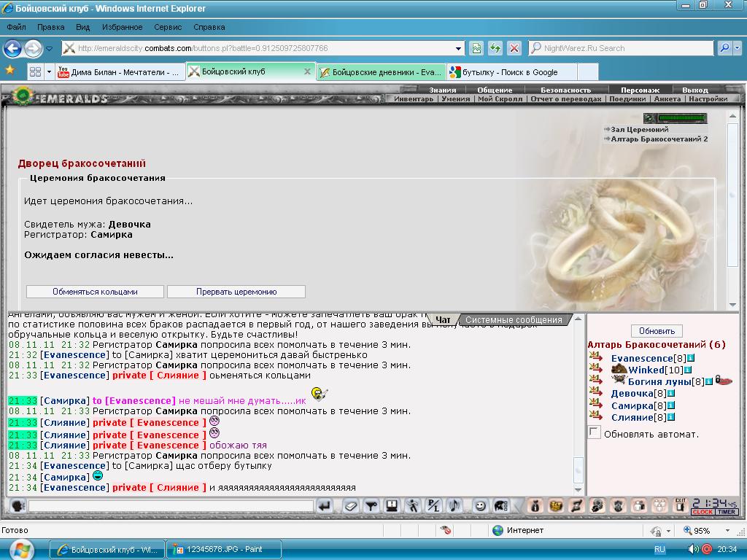Click the Обновить button

click(657, 331)
